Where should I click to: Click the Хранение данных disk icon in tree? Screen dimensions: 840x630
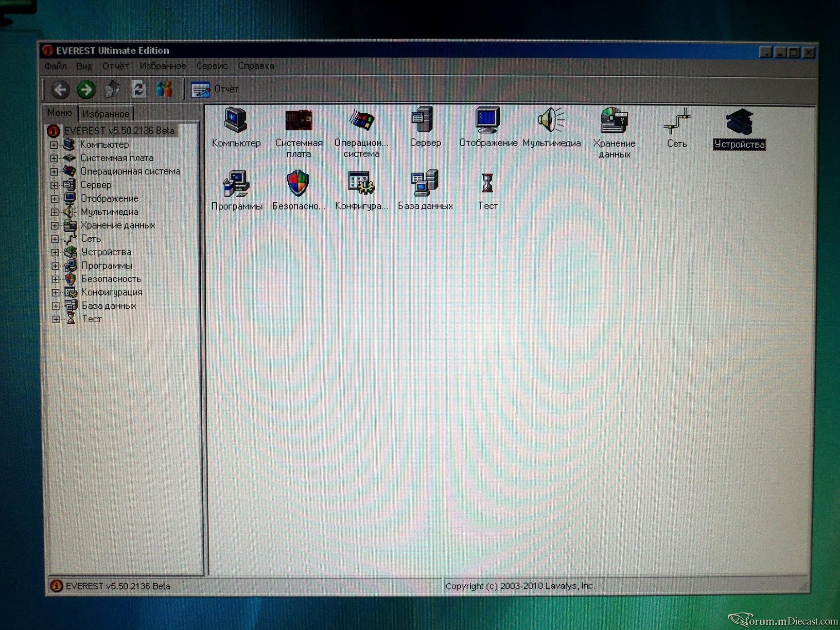(x=70, y=225)
